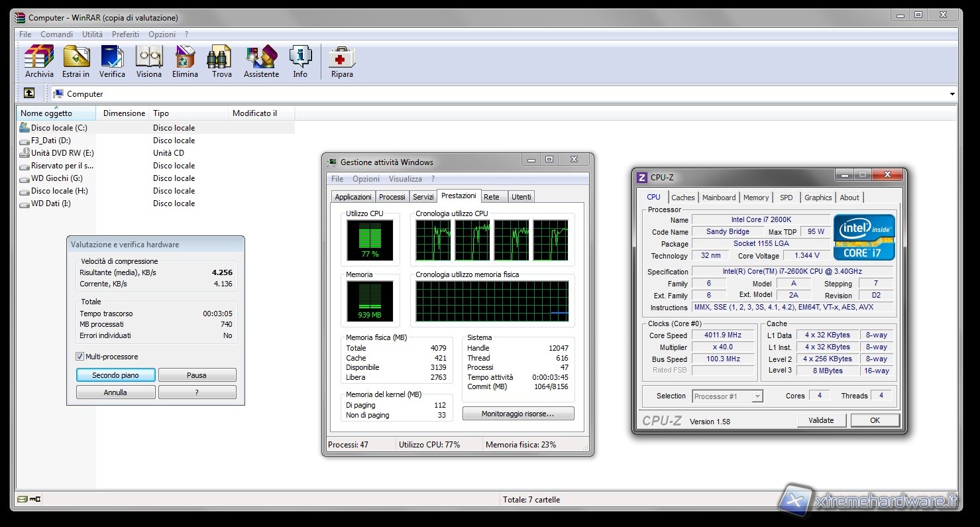Click the Validate button in CPU-Z
The height and width of the screenshot is (527, 980).
pos(821,420)
